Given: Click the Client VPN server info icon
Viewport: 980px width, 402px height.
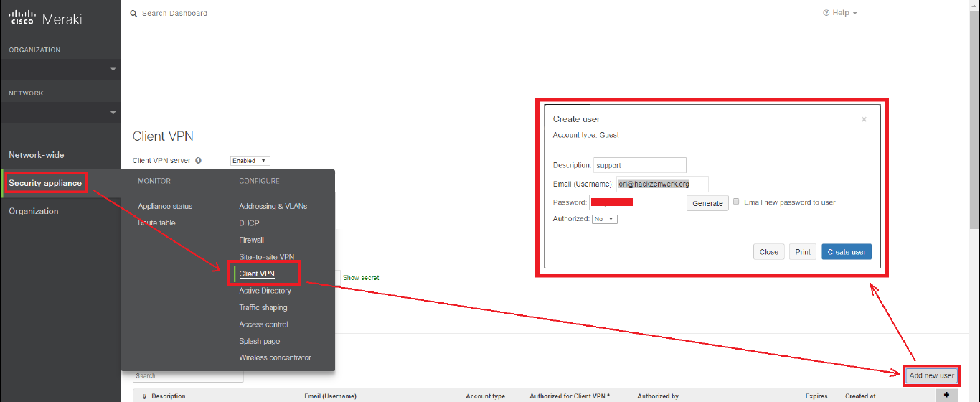Looking at the screenshot, I should click(x=198, y=161).
